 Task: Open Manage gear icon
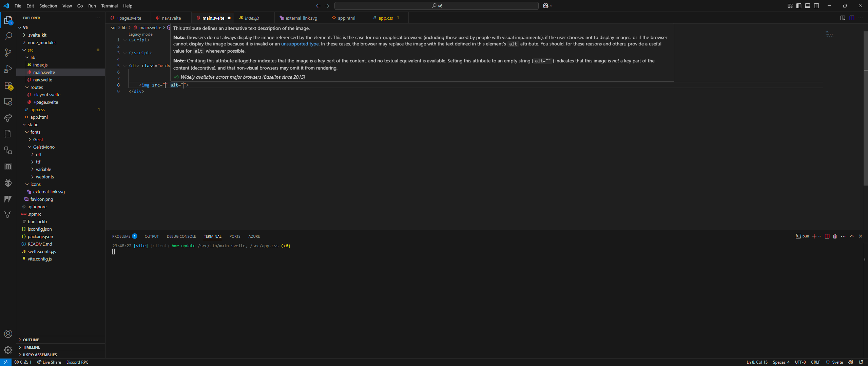8,350
